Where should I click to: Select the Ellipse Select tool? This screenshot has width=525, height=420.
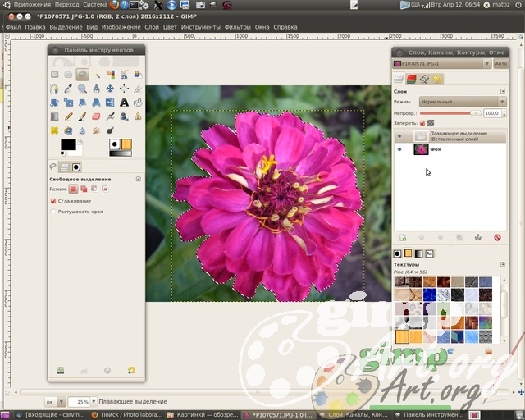[x=68, y=75]
